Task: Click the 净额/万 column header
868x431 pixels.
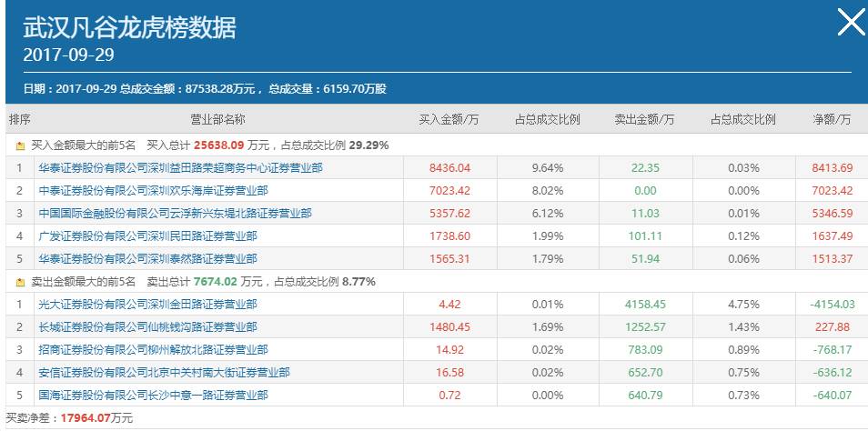Action: [832, 120]
